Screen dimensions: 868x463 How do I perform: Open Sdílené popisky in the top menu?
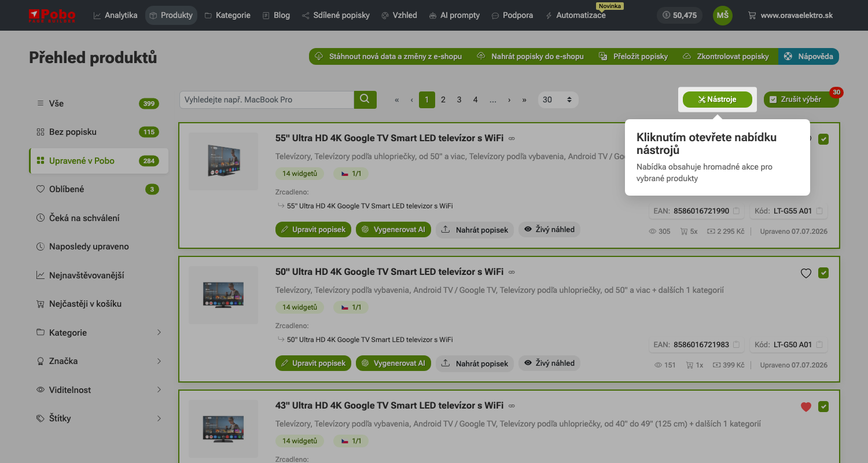(x=336, y=15)
